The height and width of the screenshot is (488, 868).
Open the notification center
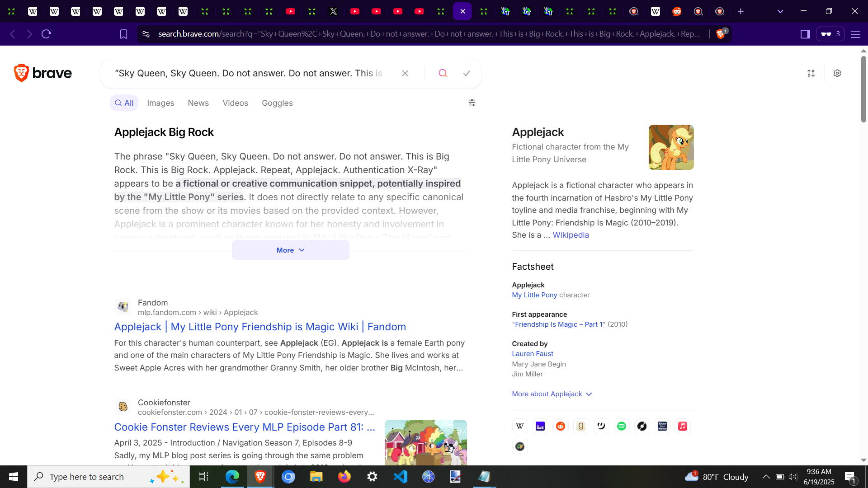coord(850,477)
